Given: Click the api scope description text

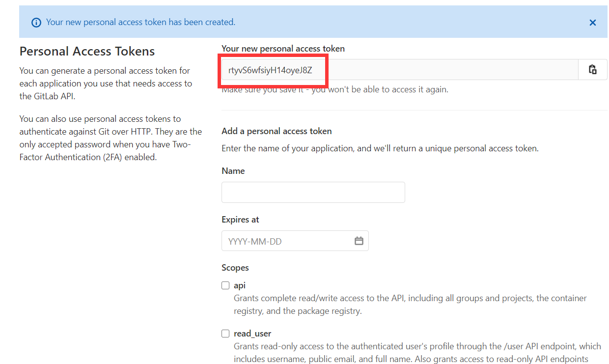Looking at the screenshot, I should [410, 298].
